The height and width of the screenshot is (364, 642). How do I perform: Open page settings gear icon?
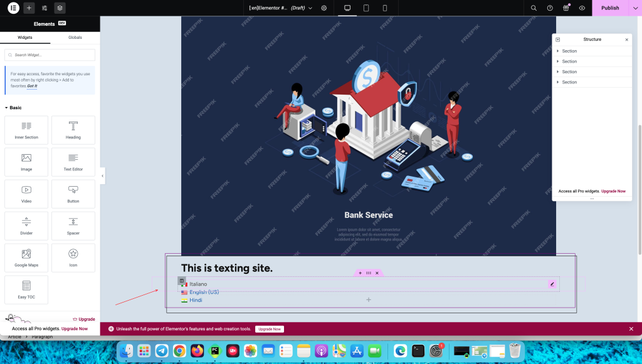pyautogui.click(x=324, y=8)
